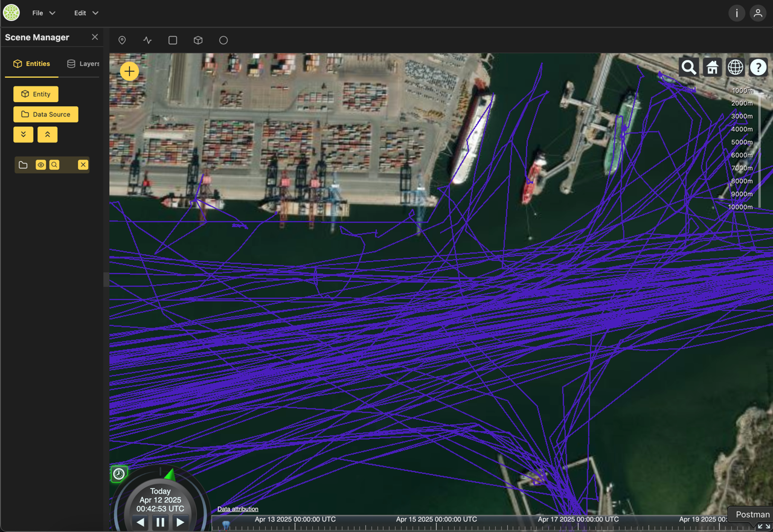Select the polyline path drawing tool
The width and height of the screenshot is (773, 532).
point(147,40)
